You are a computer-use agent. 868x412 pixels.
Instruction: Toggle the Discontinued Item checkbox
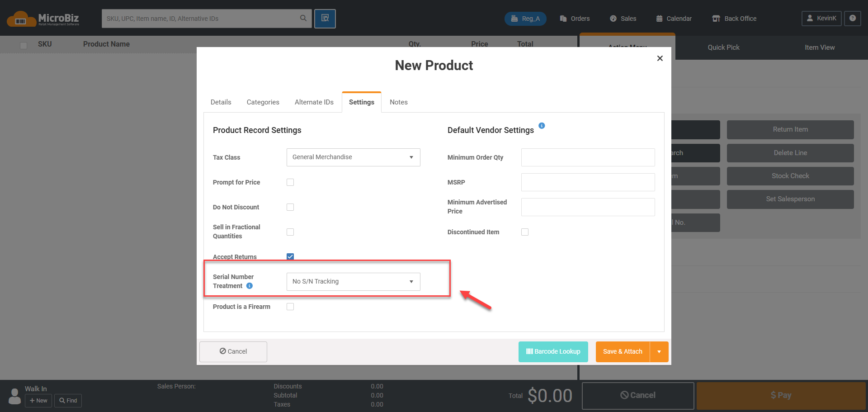[525, 232]
